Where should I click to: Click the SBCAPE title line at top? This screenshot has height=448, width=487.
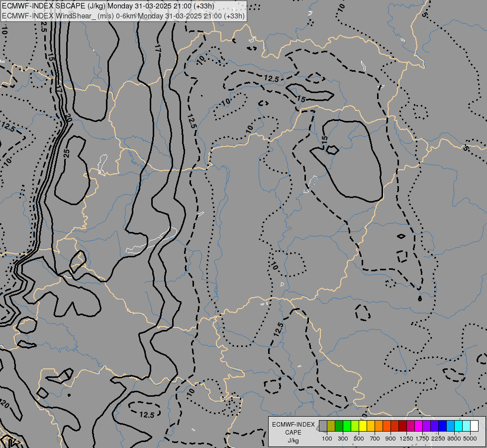click(108, 6)
